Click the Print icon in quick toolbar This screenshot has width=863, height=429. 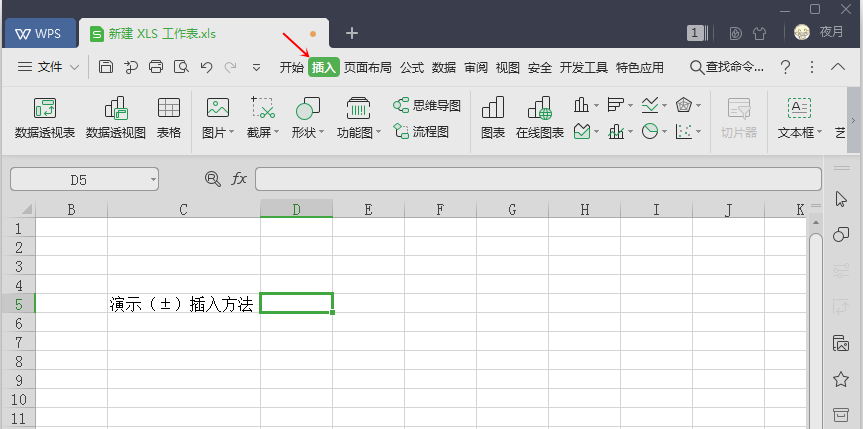156,67
